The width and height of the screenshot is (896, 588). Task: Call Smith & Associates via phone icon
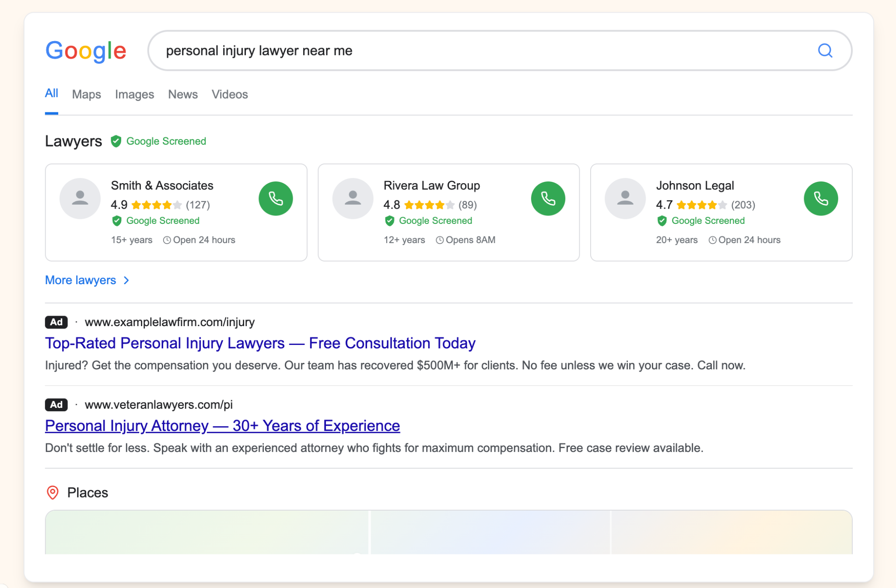[276, 198]
